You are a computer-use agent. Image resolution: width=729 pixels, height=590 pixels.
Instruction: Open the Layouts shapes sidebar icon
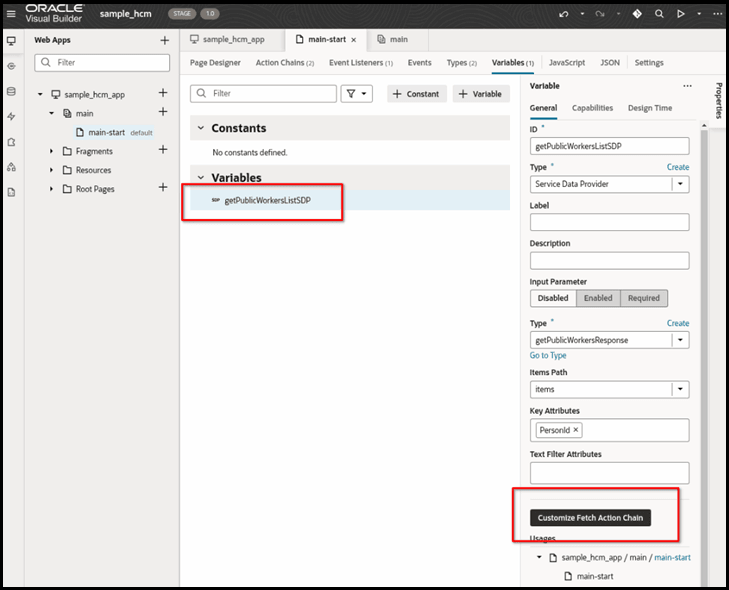pos(12,167)
